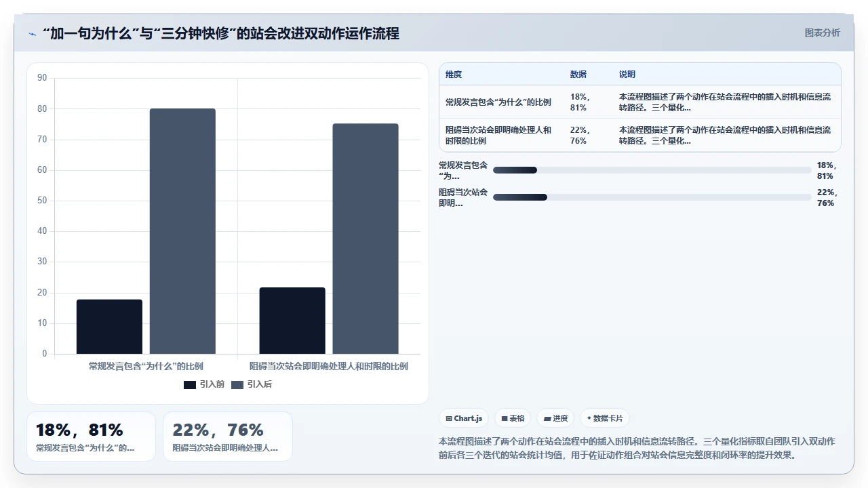Click the y-axis value 50
Screen dimensions: 868x488
point(42,201)
